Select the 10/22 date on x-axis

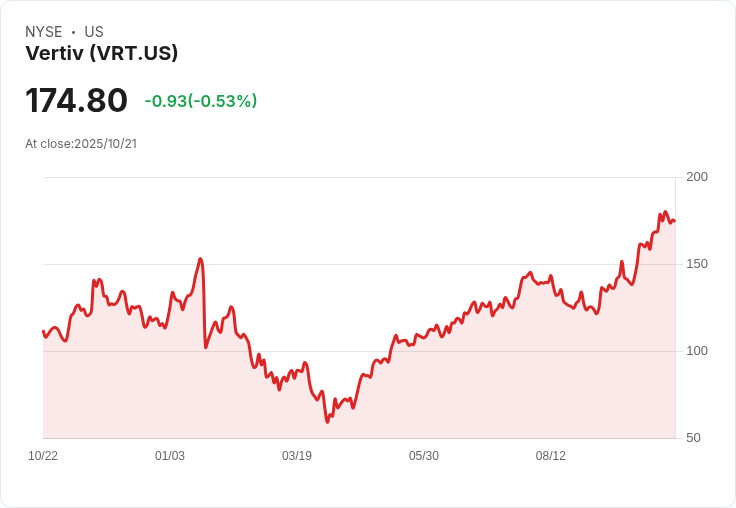tap(43, 456)
